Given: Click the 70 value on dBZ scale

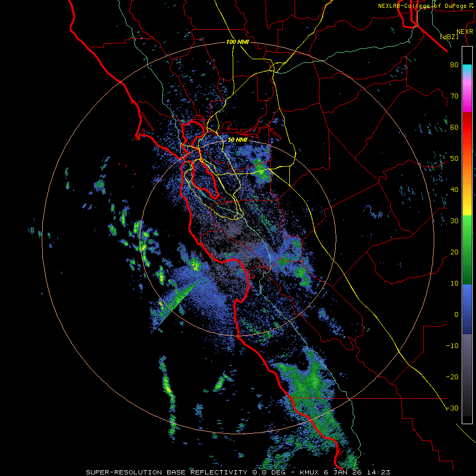Looking at the screenshot, I should pos(454,96).
